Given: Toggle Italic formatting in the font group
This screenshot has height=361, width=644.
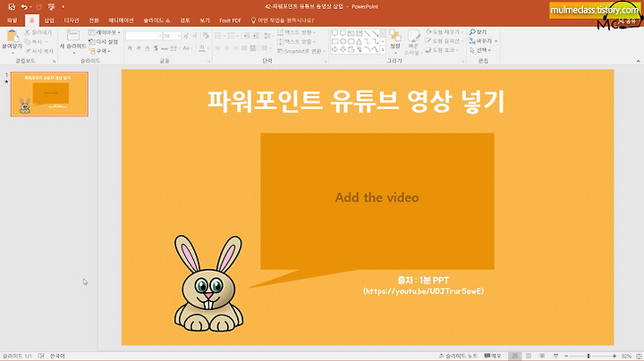Looking at the screenshot, I should (139, 48).
